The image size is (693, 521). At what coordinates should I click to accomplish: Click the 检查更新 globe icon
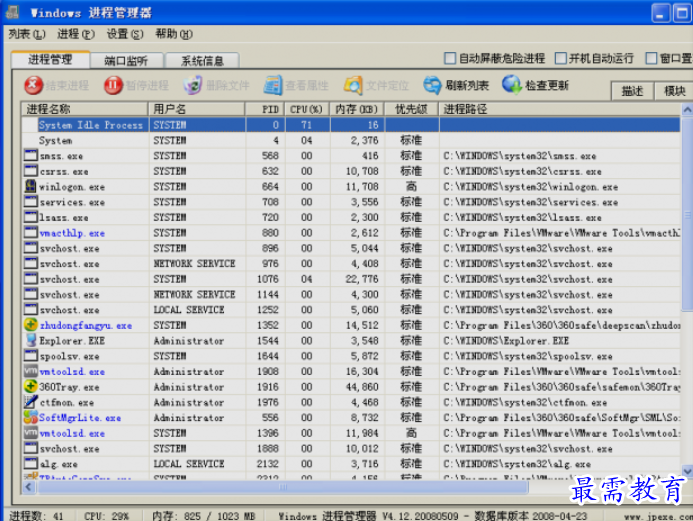pos(512,84)
